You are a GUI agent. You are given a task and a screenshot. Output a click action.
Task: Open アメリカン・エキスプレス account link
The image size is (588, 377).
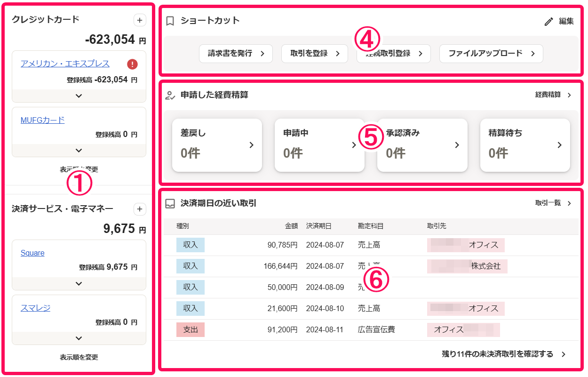(65, 64)
